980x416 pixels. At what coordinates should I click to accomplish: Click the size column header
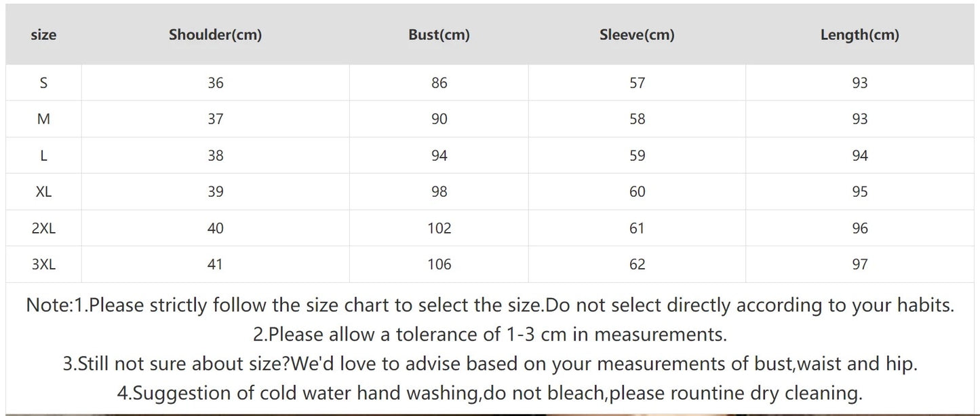point(43,35)
